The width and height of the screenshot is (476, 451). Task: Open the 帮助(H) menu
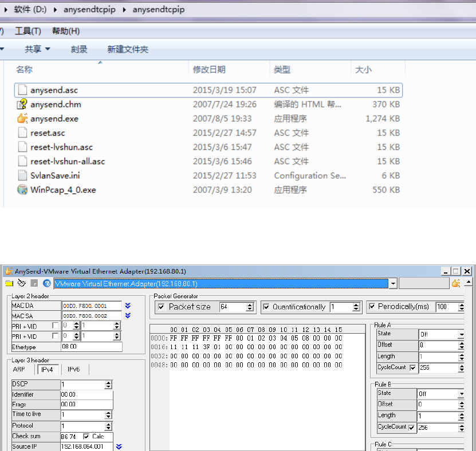pos(66,31)
